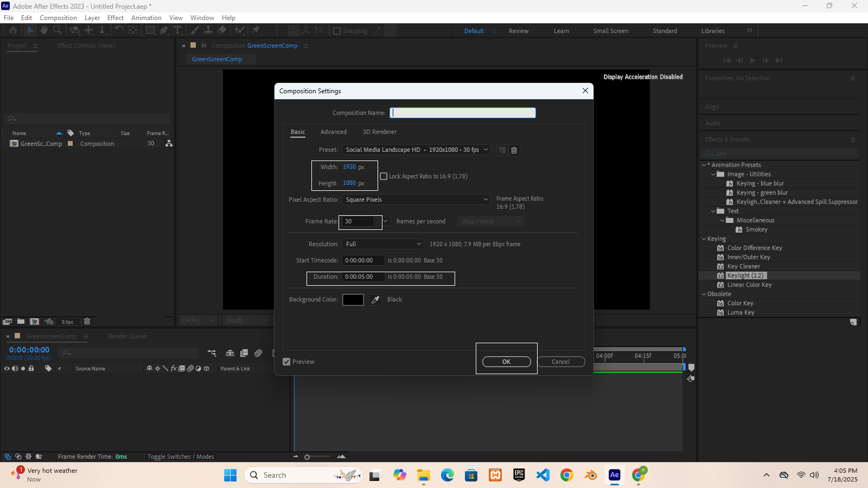This screenshot has width=868, height=488.
Task: Delete selected project item with trash icon
Action: (87, 322)
